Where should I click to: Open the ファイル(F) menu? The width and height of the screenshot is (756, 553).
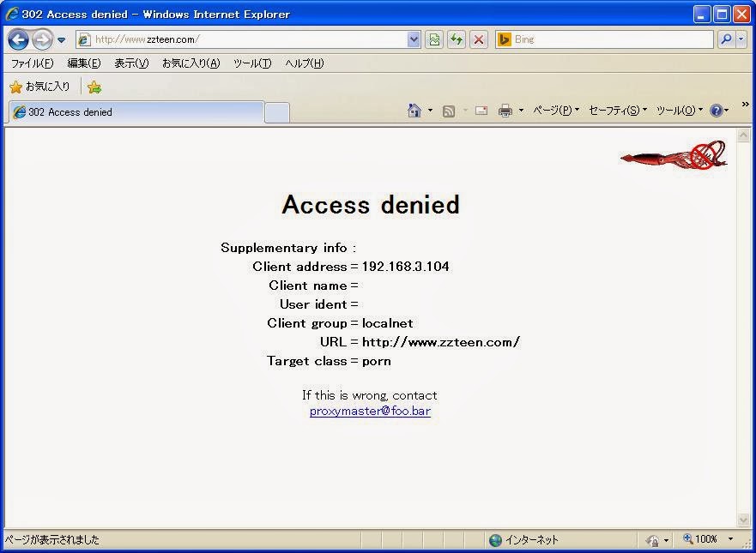pos(33,63)
